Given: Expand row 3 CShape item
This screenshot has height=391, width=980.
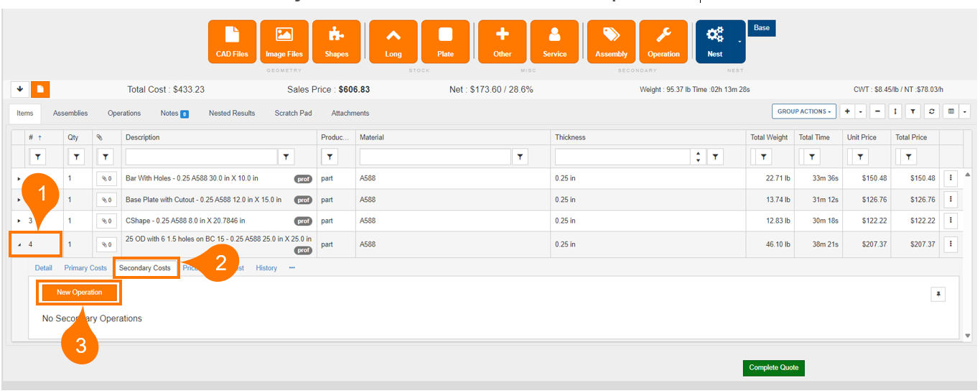Looking at the screenshot, I should click(x=19, y=221).
